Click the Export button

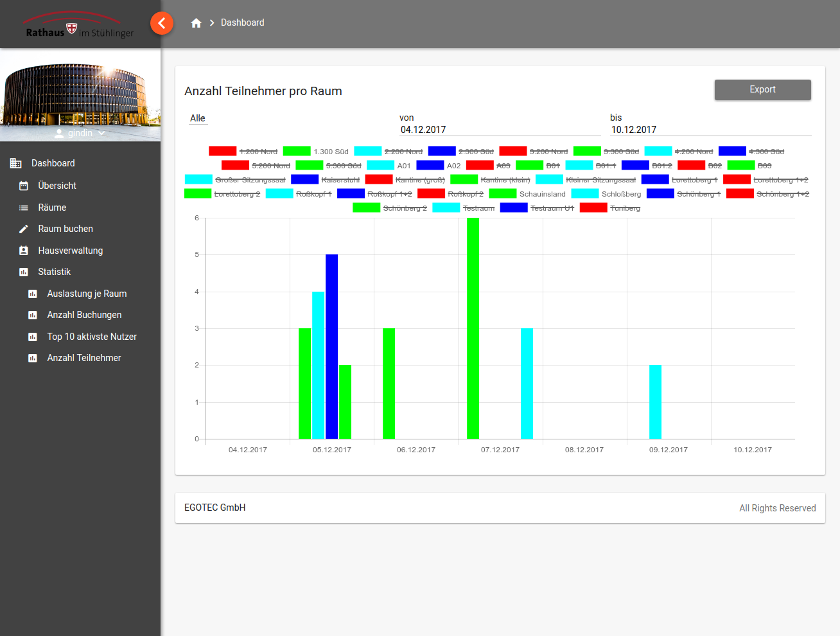763,90
